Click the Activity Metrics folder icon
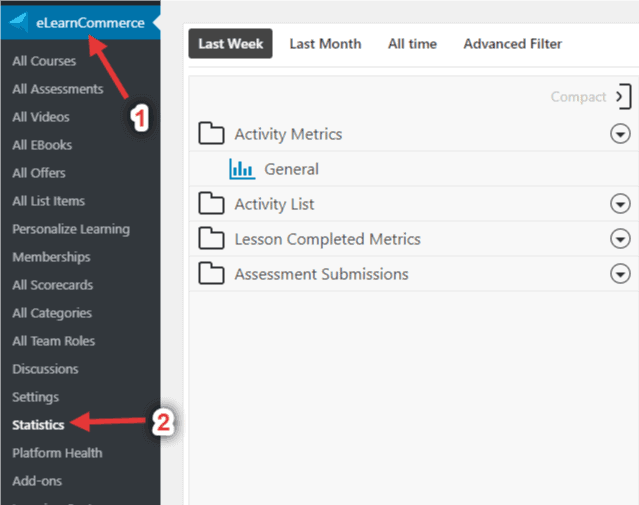This screenshot has height=505, width=639. (x=211, y=133)
